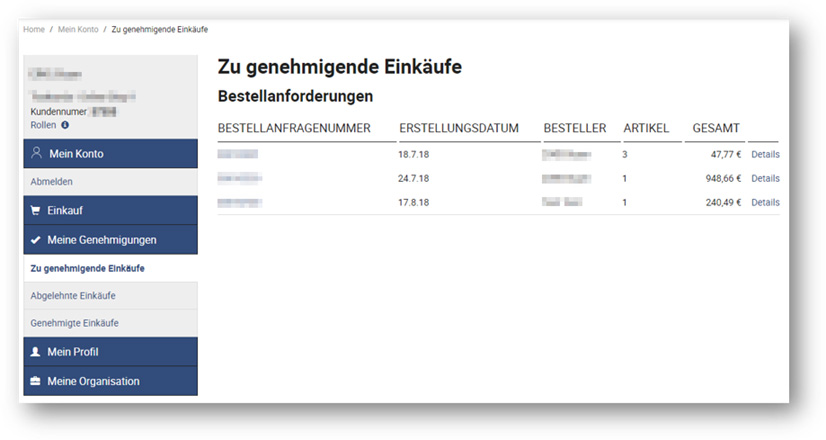
Task: Click the request number dated 24.7.18
Action: 240,179
